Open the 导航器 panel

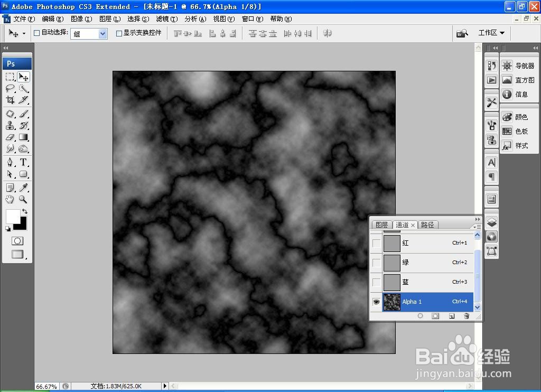[x=518, y=66]
